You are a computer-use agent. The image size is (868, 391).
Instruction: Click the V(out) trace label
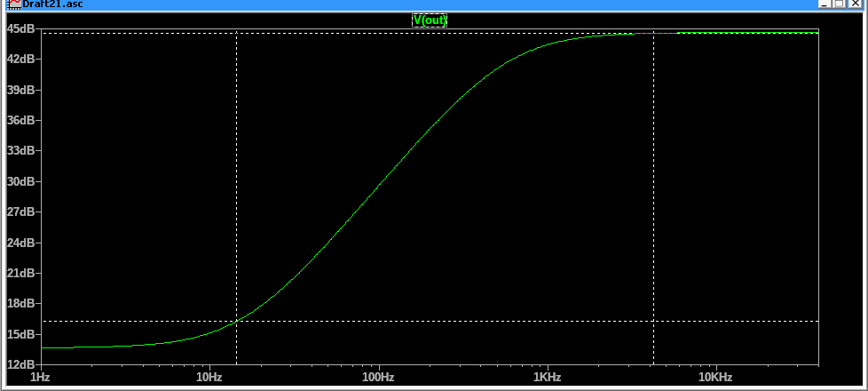(430, 20)
